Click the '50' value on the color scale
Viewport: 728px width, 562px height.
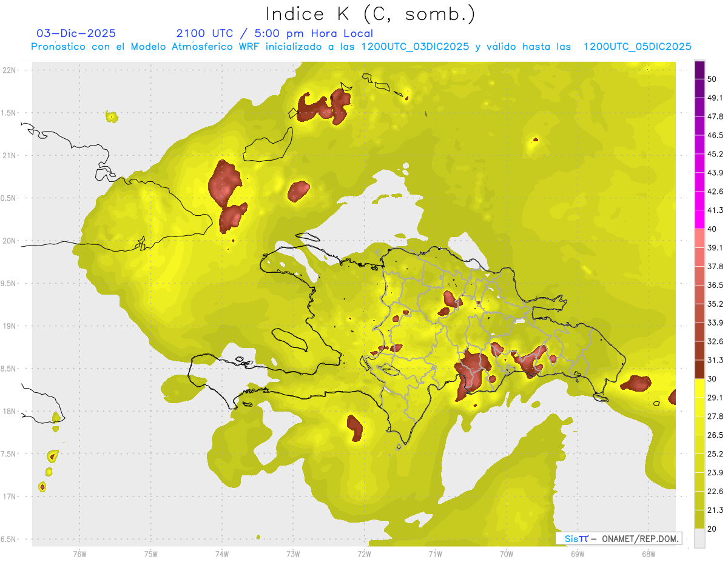pos(712,79)
